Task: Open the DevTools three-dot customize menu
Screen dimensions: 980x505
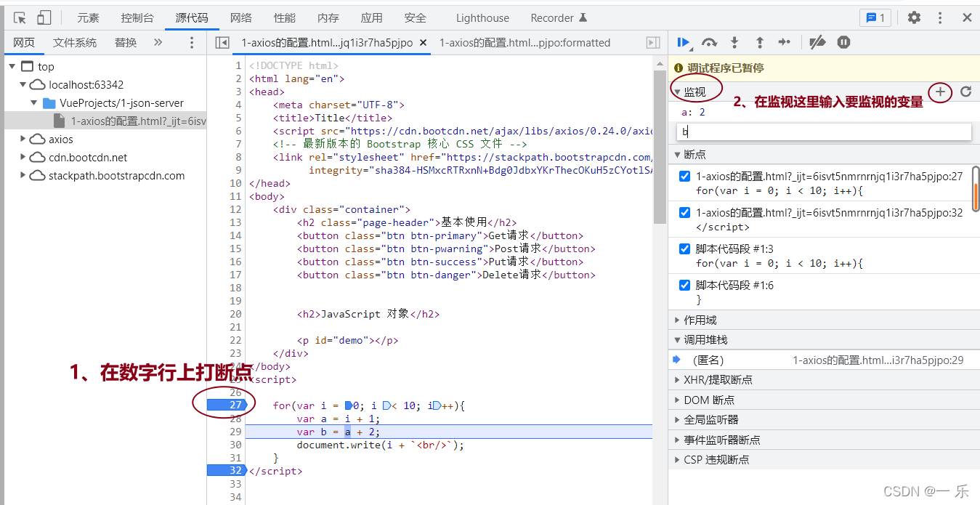Action: (x=940, y=18)
